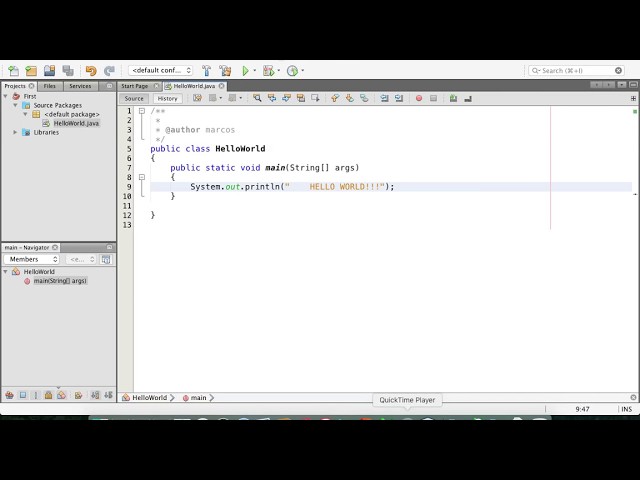Open the Members dropdown in Navigator
This screenshot has height=480, width=640.
pyautogui.click(x=32, y=259)
